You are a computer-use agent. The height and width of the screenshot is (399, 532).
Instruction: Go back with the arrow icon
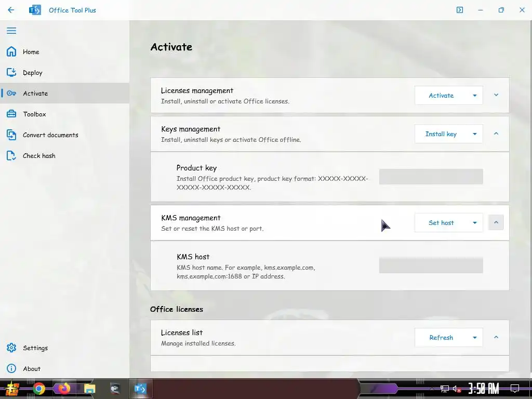click(x=11, y=10)
